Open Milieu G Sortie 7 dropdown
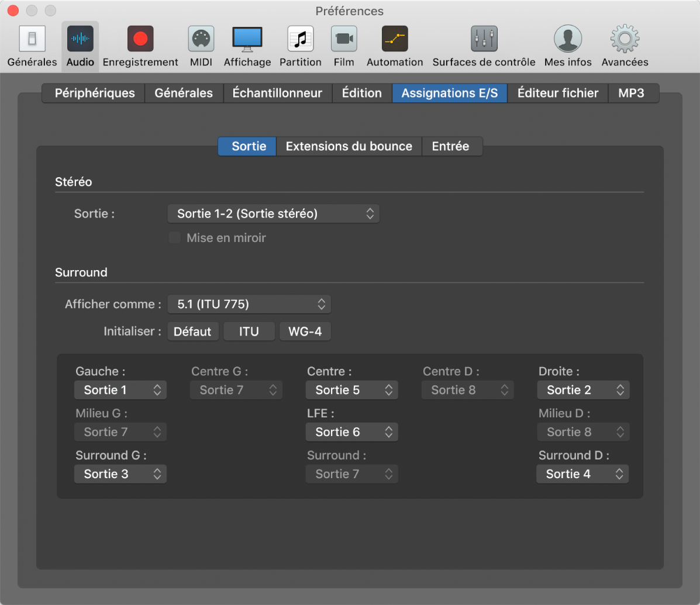This screenshot has height=605, width=700. [x=120, y=432]
